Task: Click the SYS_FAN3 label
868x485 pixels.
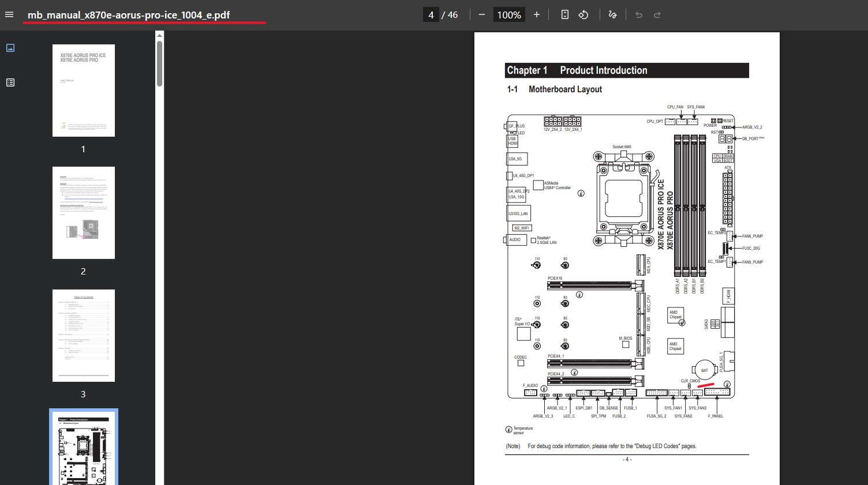Action: 697,408
